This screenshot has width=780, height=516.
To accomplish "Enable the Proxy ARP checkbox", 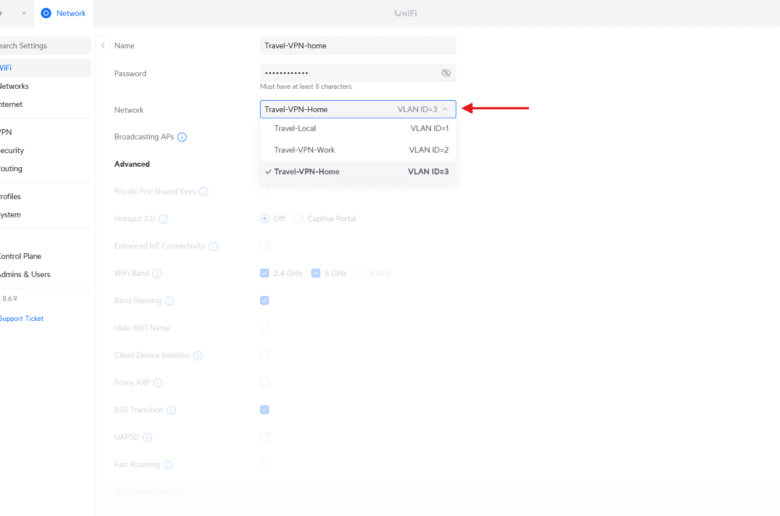I will tap(265, 382).
